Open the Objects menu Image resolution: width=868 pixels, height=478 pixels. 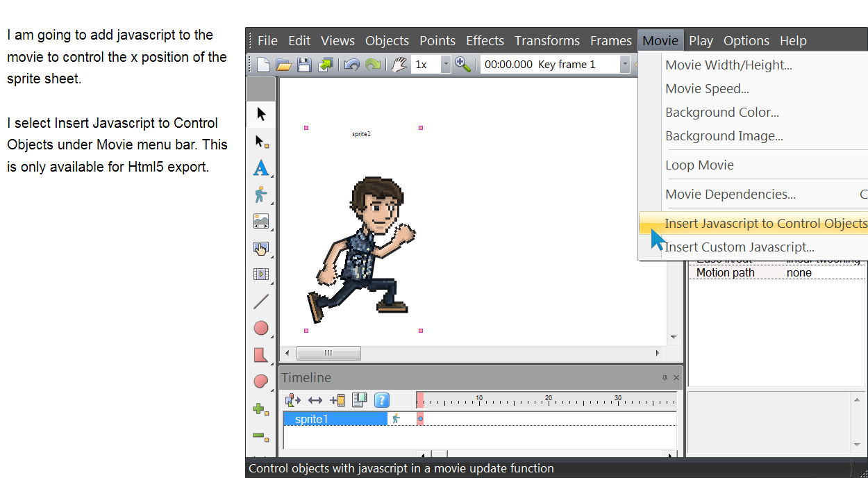tap(387, 41)
